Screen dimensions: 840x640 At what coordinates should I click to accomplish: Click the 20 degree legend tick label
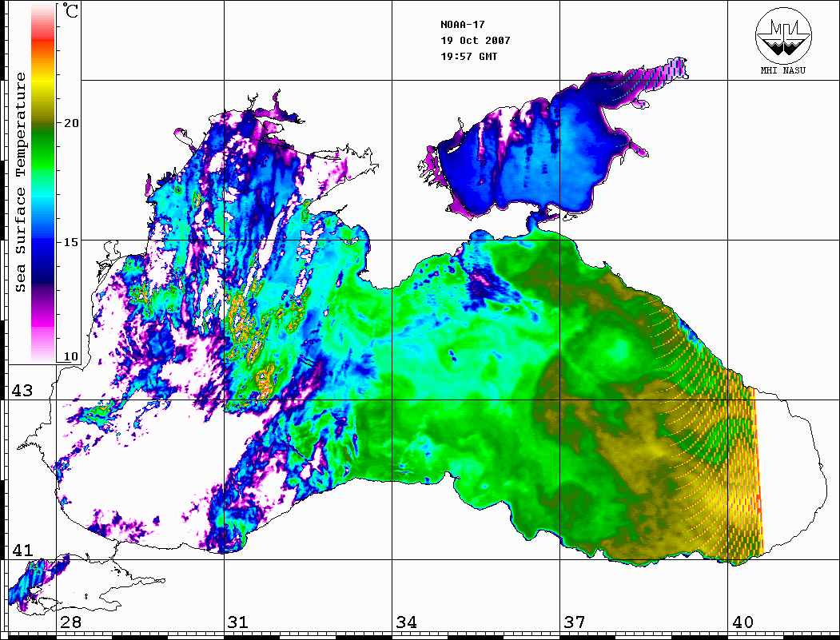click(x=70, y=123)
